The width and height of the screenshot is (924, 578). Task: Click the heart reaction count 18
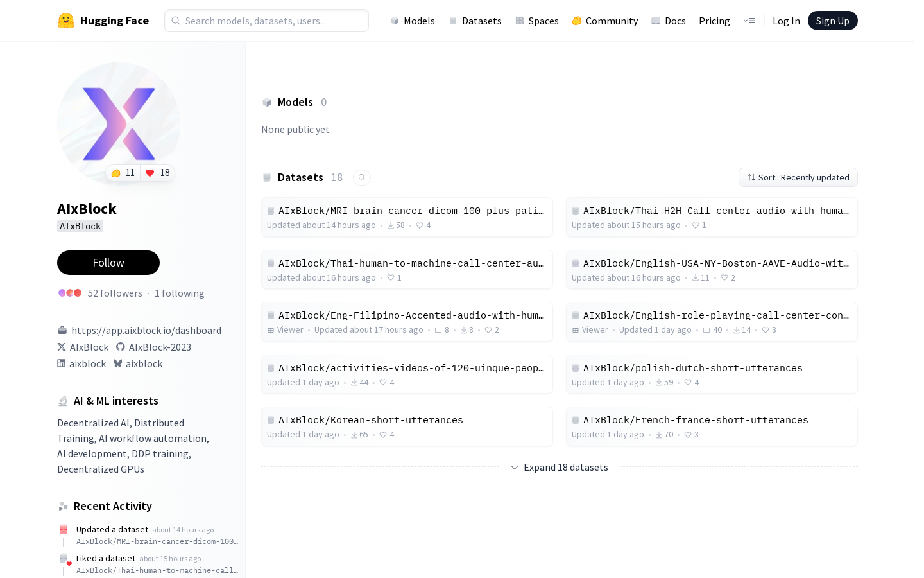pyautogui.click(x=158, y=173)
